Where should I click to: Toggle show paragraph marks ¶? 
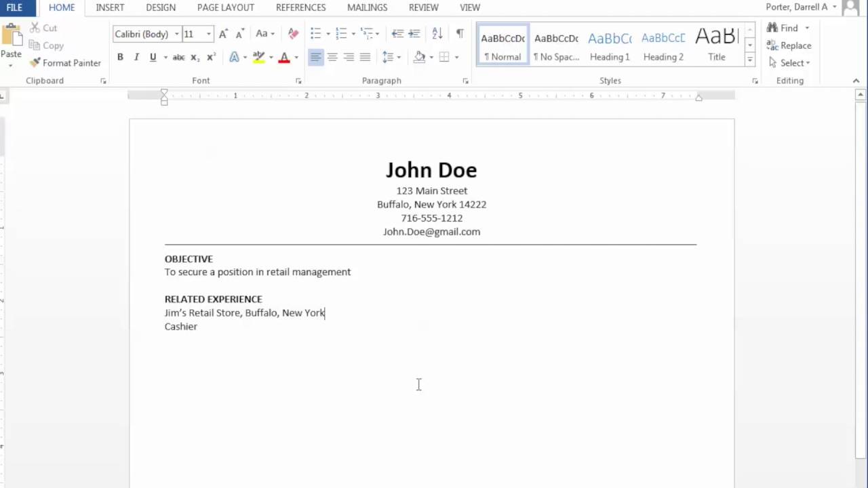coord(460,34)
